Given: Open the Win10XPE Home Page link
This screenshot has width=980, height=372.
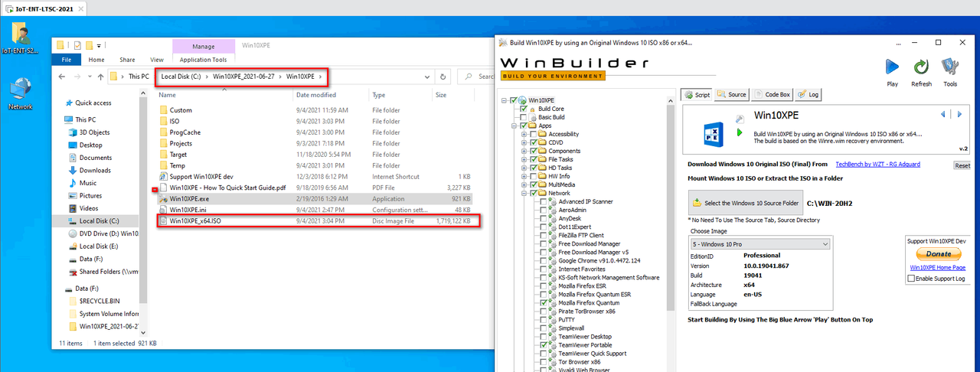Looking at the screenshot, I should coord(937,268).
